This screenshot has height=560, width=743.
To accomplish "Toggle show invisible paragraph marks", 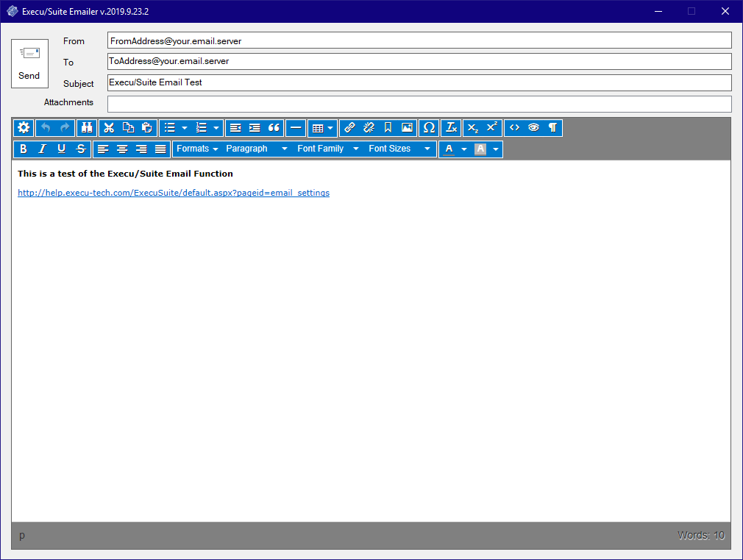I will click(552, 127).
